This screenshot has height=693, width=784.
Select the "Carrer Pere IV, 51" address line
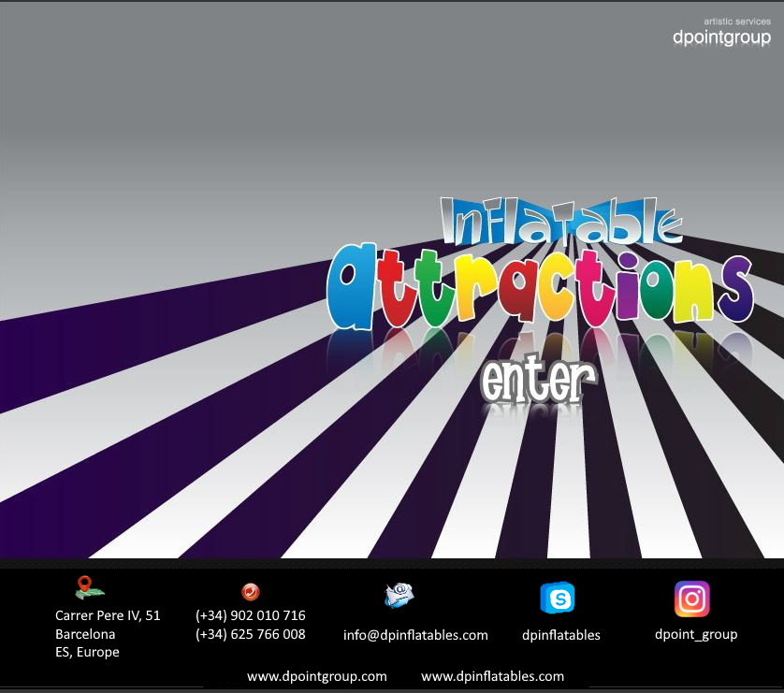[x=108, y=615]
